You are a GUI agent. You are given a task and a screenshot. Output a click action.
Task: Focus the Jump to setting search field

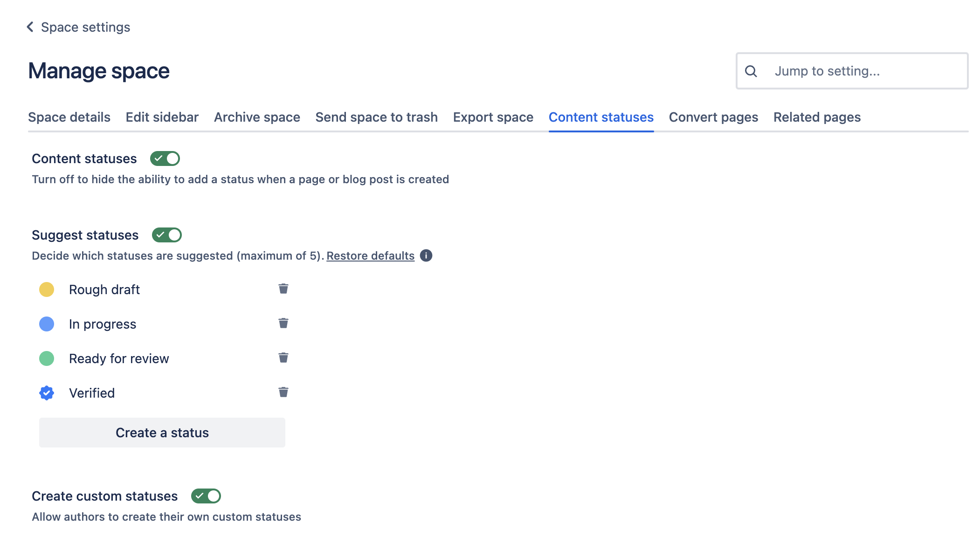click(x=852, y=71)
